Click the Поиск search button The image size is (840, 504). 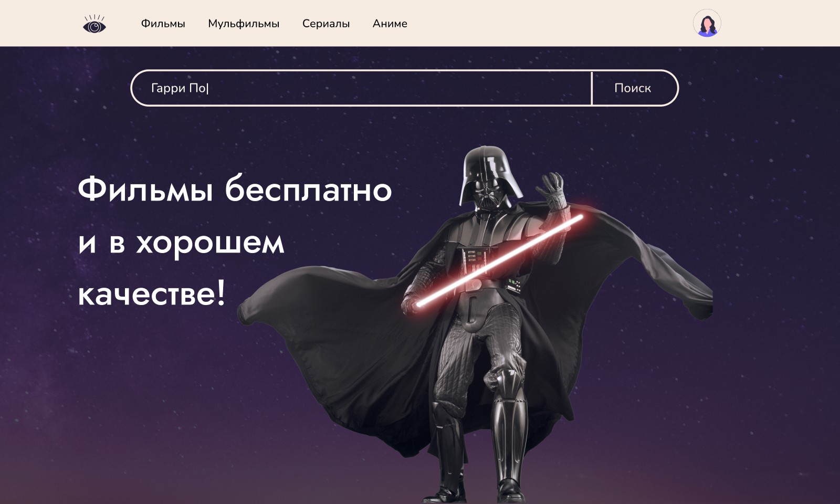point(634,88)
